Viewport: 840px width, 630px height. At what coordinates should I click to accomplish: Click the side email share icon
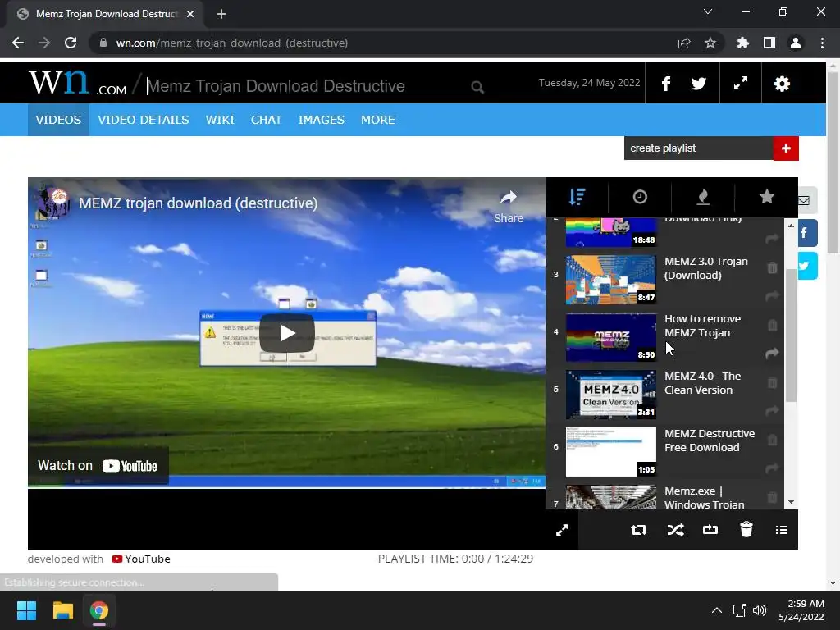(808, 200)
